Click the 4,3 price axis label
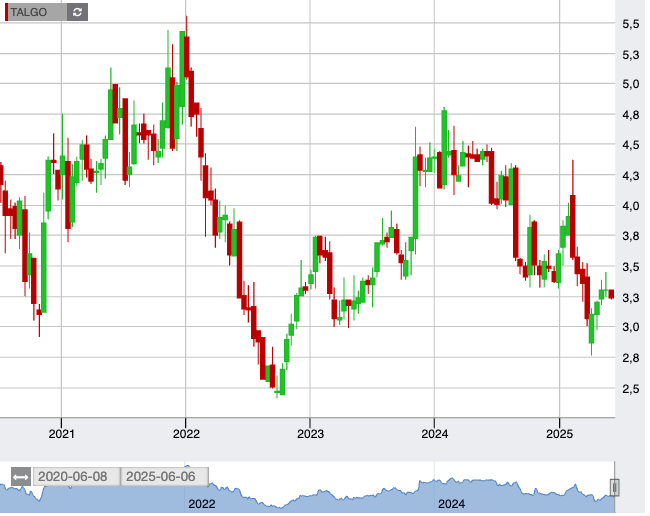The height and width of the screenshot is (516, 650). click(631, 176)
